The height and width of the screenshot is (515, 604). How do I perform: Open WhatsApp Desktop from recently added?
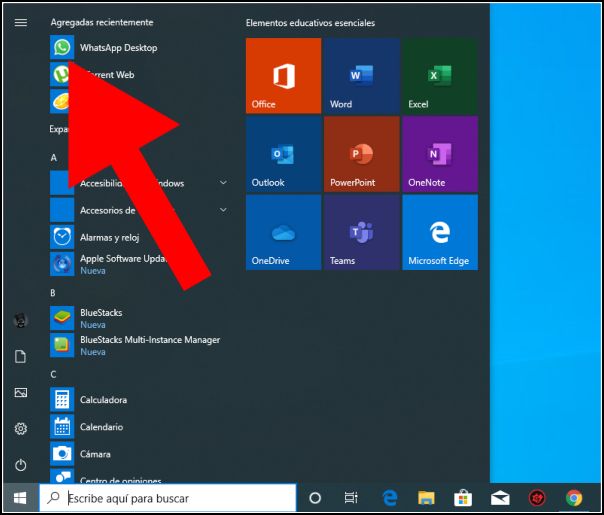pyautogui.click(x=141, y=47)
